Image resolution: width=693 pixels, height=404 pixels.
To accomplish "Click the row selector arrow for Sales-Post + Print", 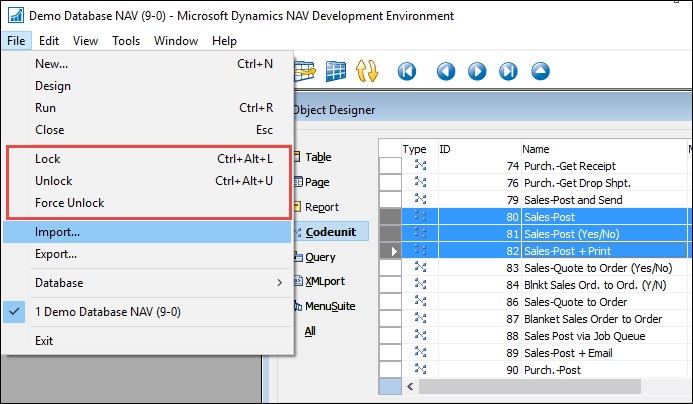I will click(391, 251).
